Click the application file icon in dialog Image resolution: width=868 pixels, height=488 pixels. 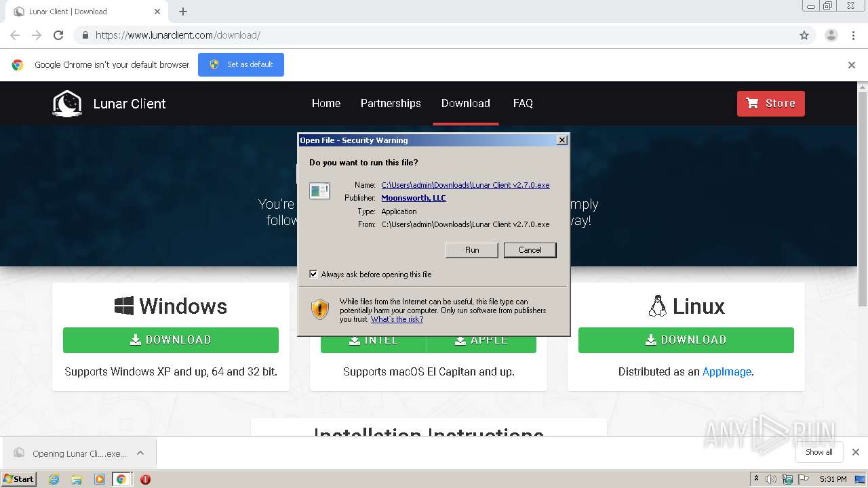319,191
